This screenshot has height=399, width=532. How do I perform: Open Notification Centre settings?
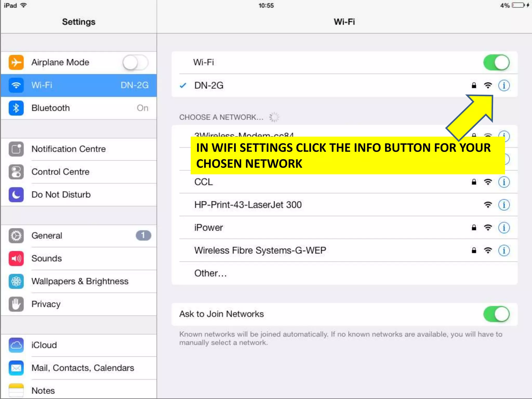click(79, 149)
